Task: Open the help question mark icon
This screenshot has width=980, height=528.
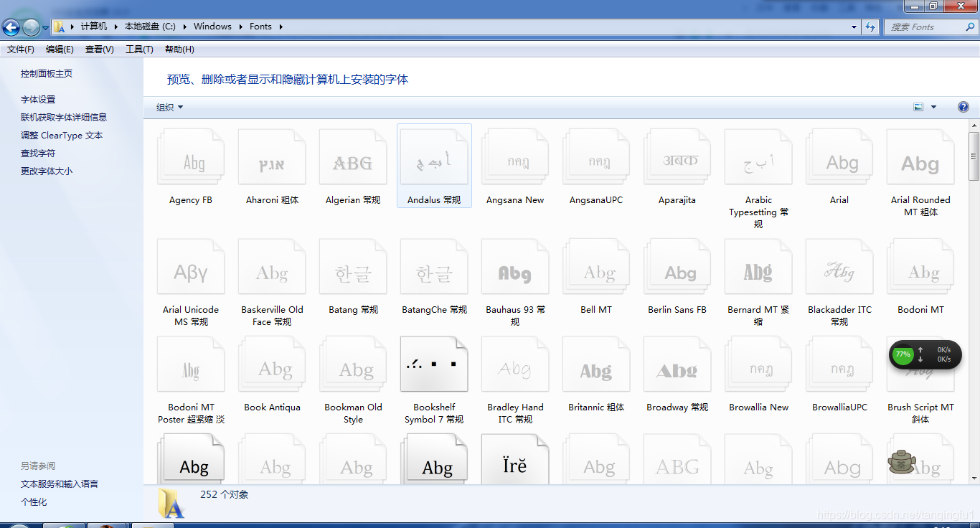Action: pos(963,107)
